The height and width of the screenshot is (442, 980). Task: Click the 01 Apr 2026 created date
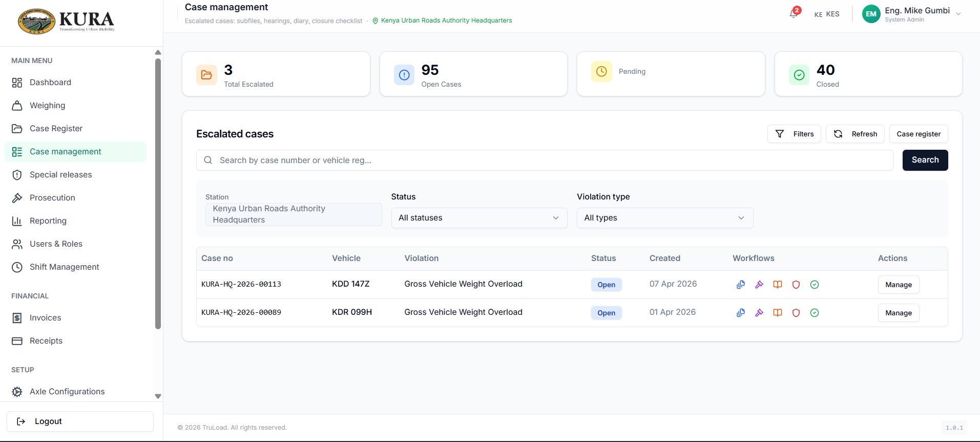(x=673, y=312)
